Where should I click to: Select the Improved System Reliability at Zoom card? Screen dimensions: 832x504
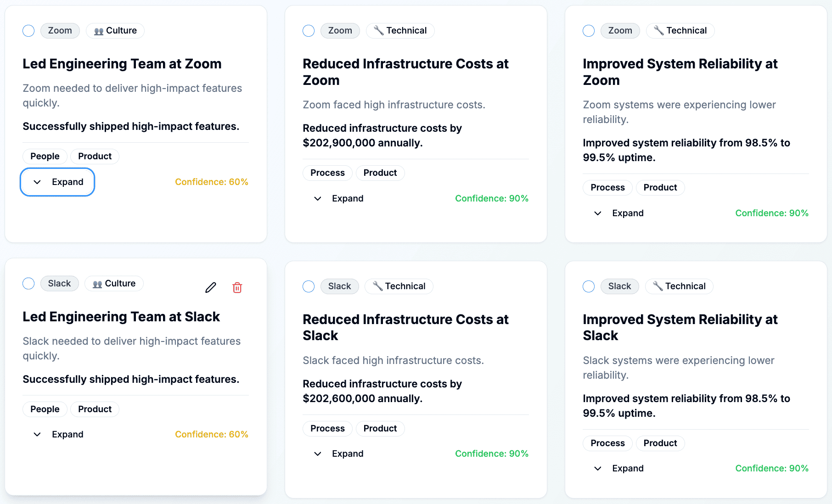[x=589, y=31]
